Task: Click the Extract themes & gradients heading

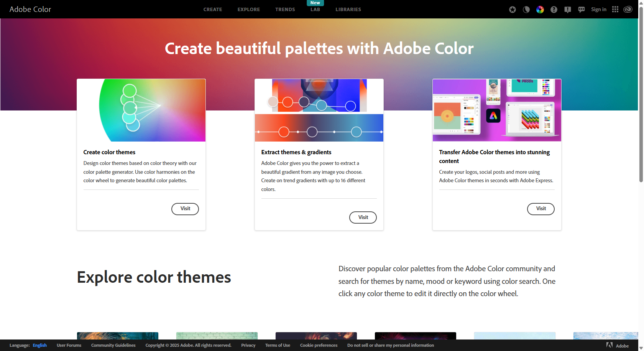Action: [x=296, y=152]
